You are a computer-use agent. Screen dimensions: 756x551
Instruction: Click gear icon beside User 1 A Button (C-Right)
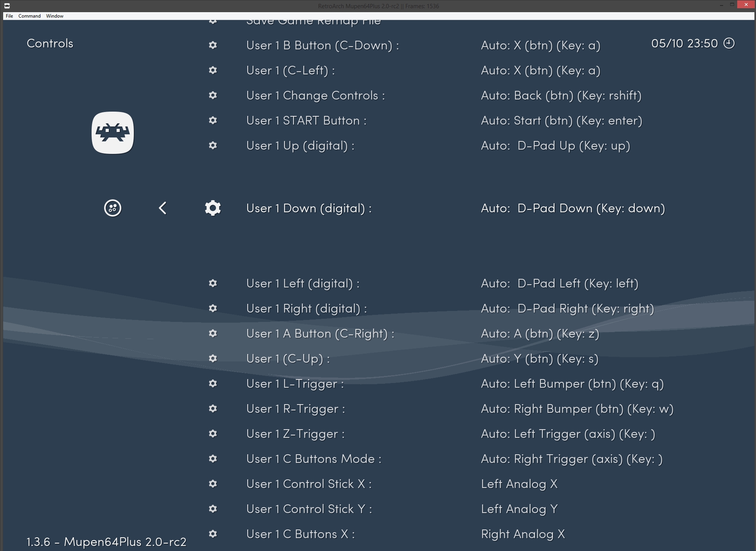(213, 333)
